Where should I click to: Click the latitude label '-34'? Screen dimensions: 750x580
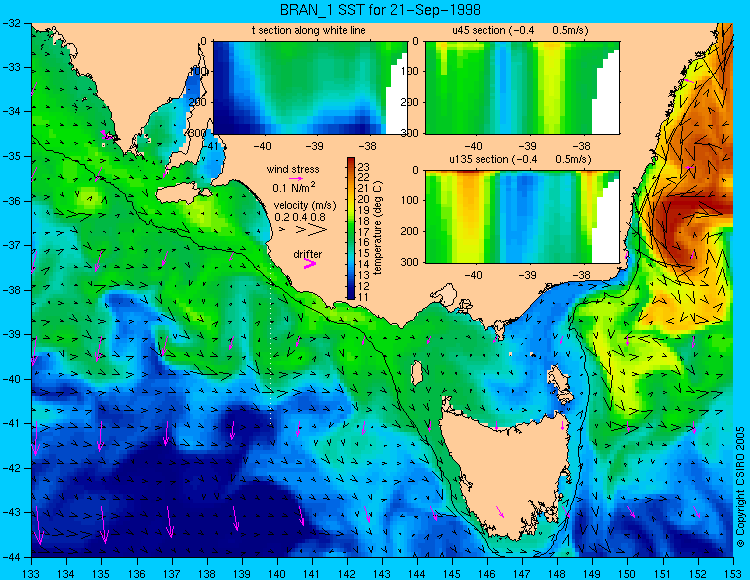click(11, 111)
